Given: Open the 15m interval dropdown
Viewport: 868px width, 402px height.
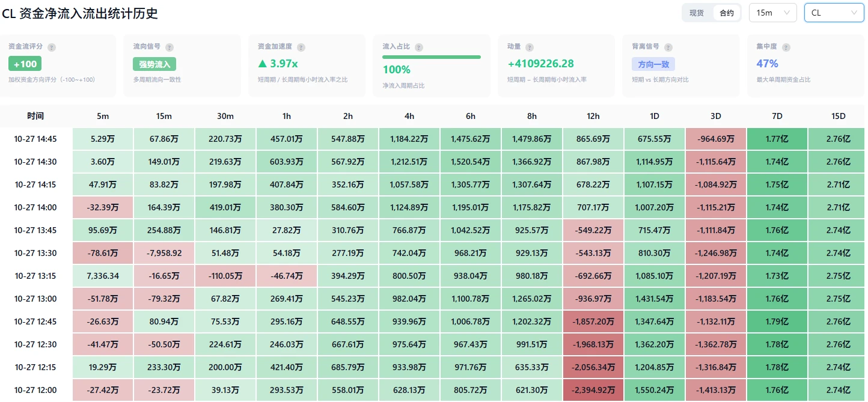Looking at the screenshot, I should click(x=773, y=13).
